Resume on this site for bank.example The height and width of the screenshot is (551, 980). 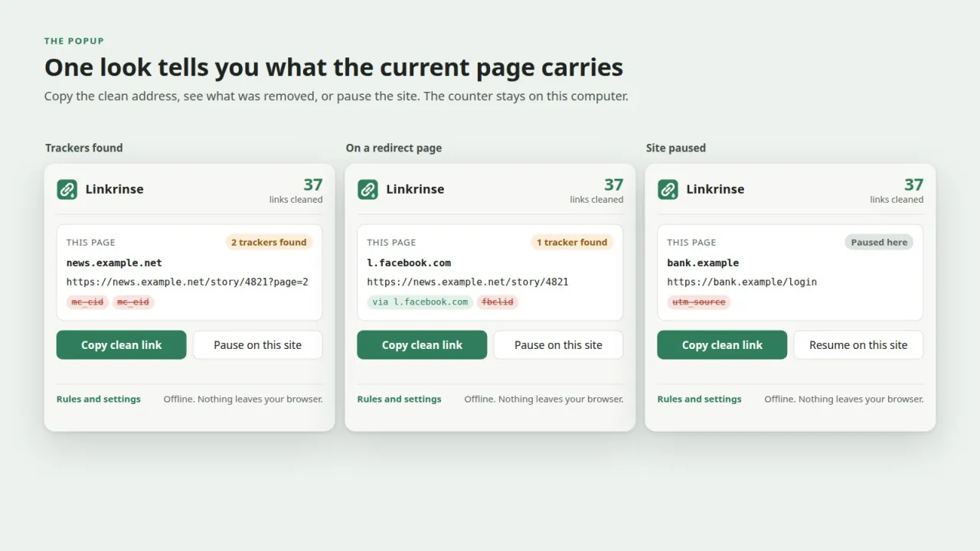(858, 345)
